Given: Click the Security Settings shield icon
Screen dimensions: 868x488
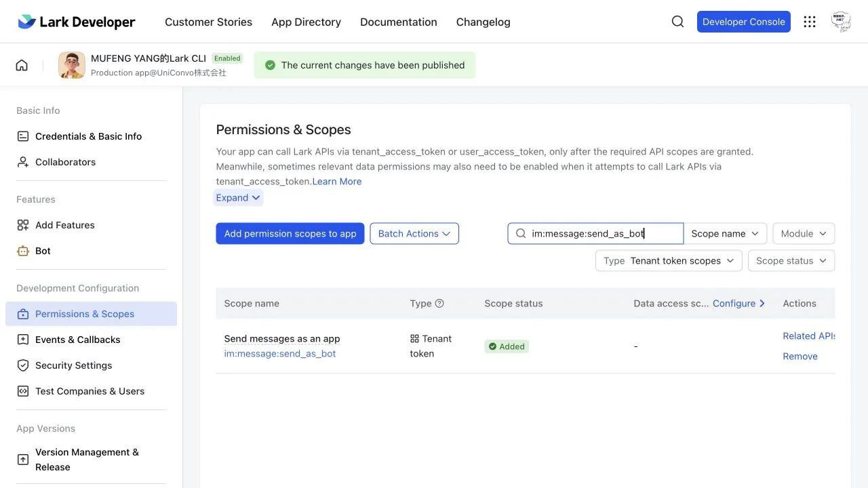Looking at the screenshot, I should pos(23,365).
